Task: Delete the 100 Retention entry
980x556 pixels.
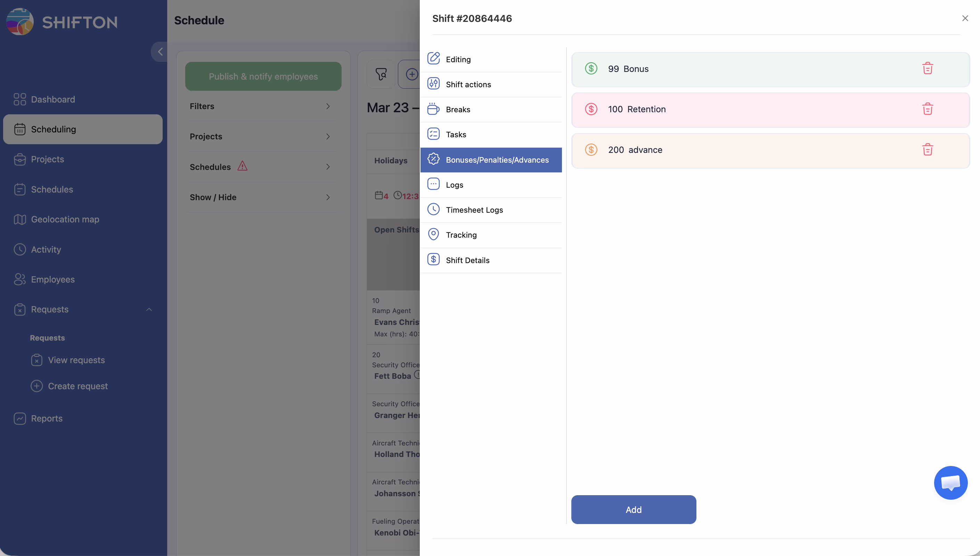Action: coord(927,109)
